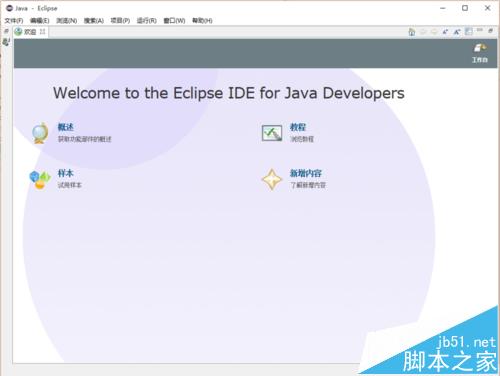Reduce font size with smaller A icon
This screenshot has height=376, width=500.
(x=445, y=32)
